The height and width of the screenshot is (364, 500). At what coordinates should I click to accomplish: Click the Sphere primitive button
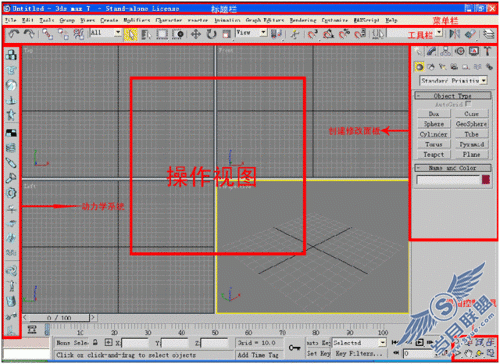coord(434,124)
